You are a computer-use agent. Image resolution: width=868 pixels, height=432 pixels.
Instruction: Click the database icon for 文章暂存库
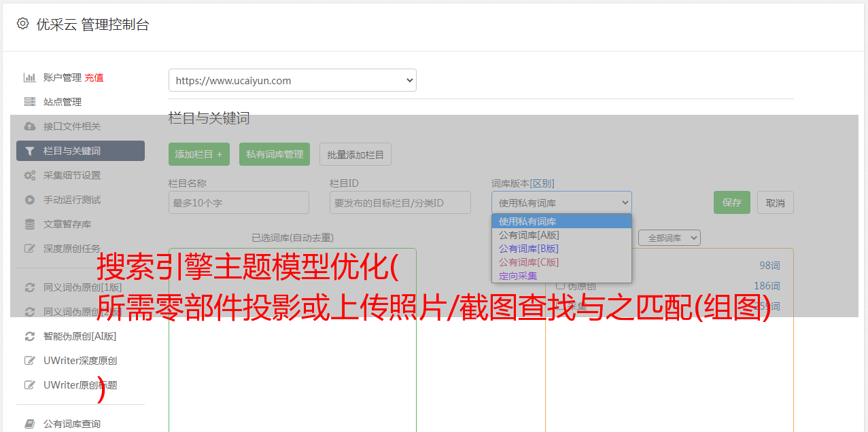click(30, 224)
